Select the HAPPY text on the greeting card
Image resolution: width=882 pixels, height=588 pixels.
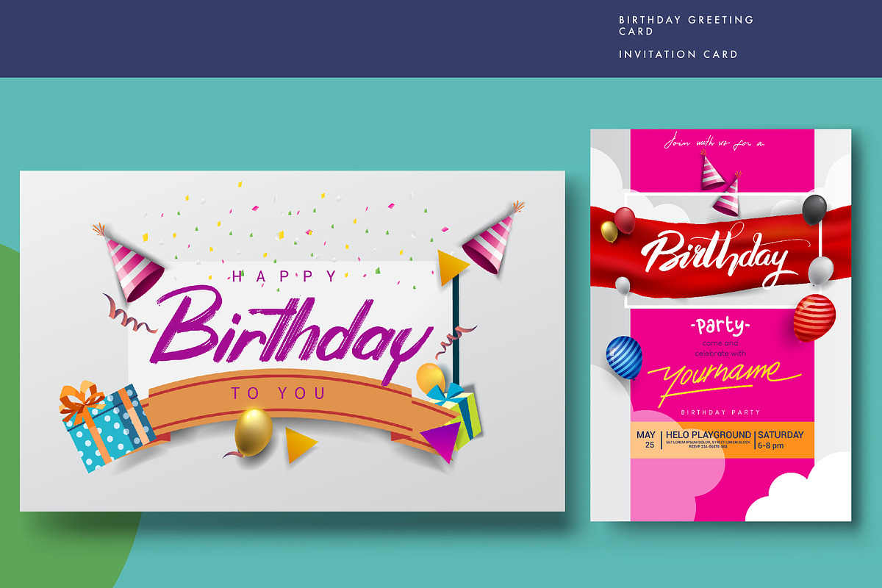pos(284,276)
